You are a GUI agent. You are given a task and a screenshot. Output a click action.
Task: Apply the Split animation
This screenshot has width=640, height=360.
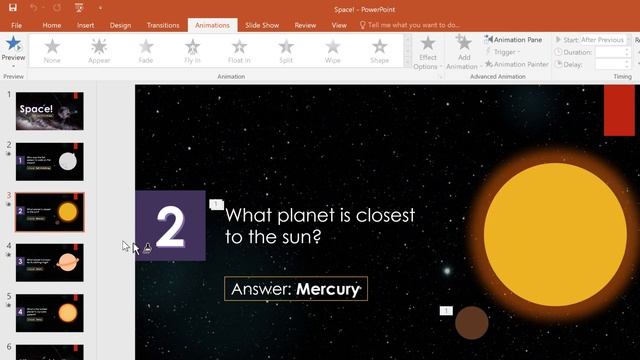click(286, 51)
